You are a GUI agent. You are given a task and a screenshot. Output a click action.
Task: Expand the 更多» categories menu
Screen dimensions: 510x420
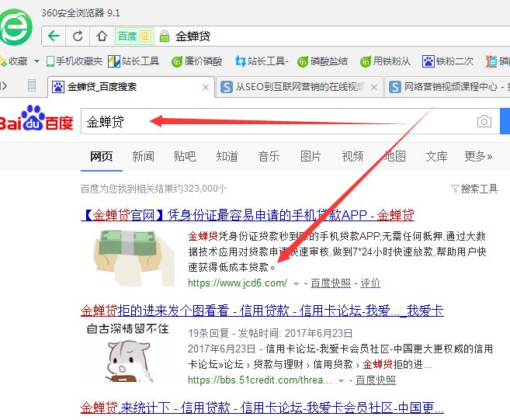(x=478, y=156)
